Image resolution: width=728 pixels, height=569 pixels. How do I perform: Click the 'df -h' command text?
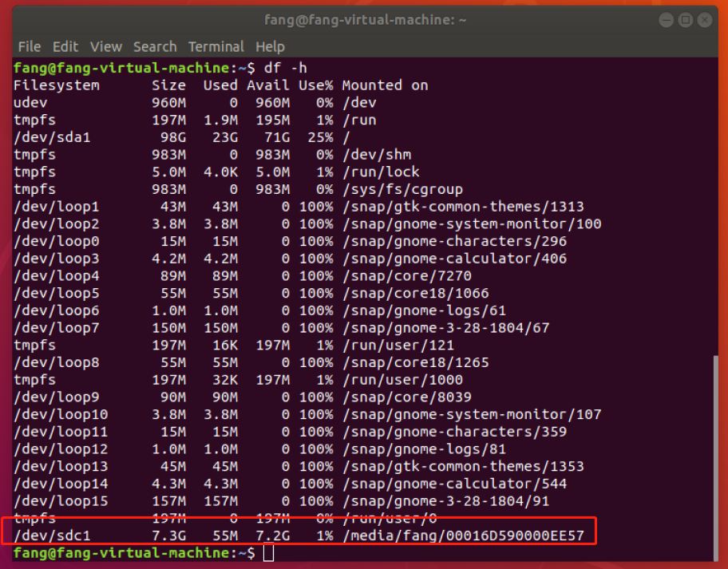click(285, 68)
